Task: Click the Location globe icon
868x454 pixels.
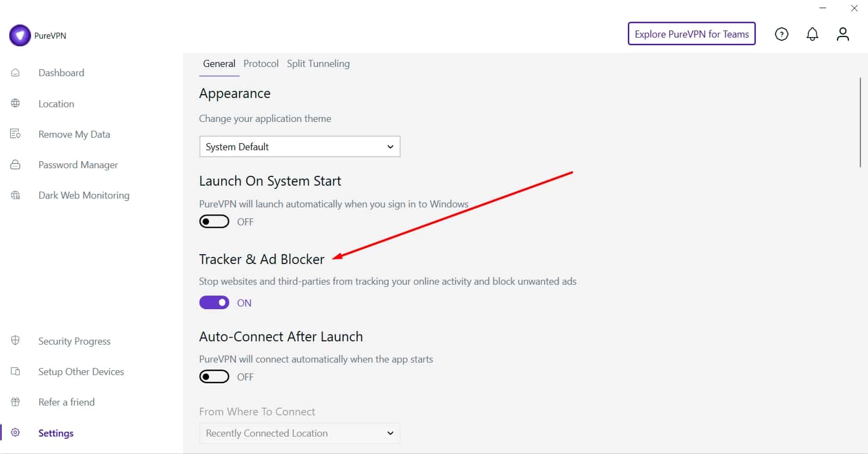Action: [15, 103]
